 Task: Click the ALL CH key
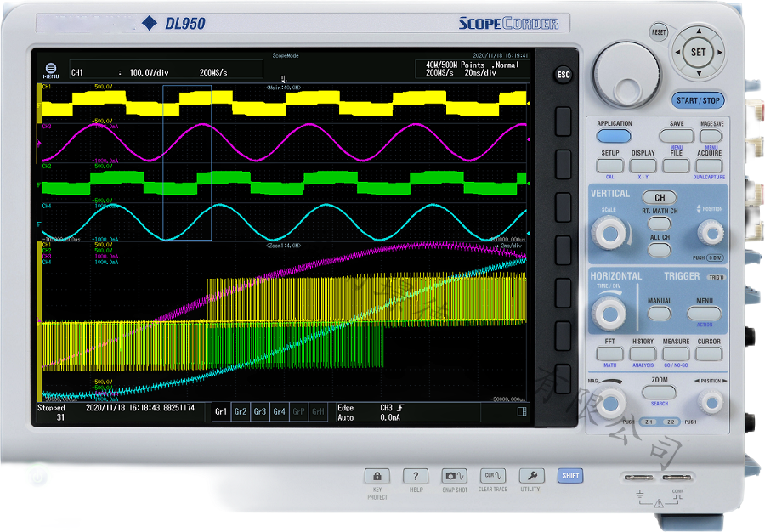660,250
